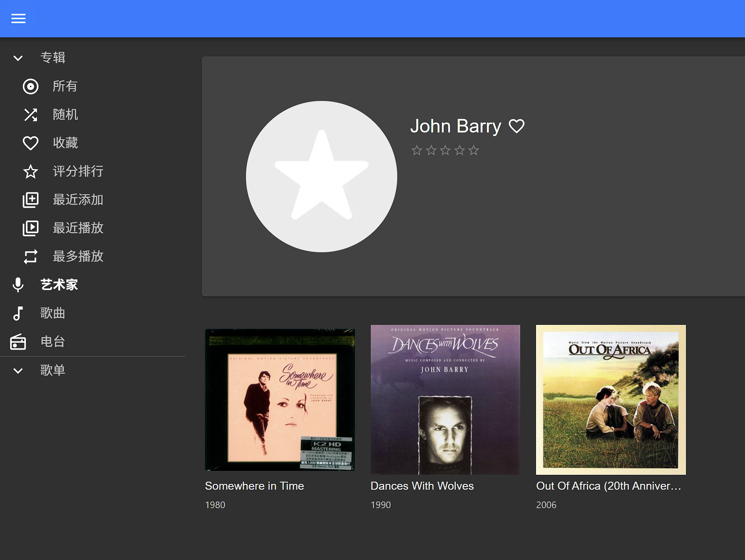The width and height of the screenshot is (745, 560).
Task: Open 最多播放 albums list
Action: pos(78,256)
